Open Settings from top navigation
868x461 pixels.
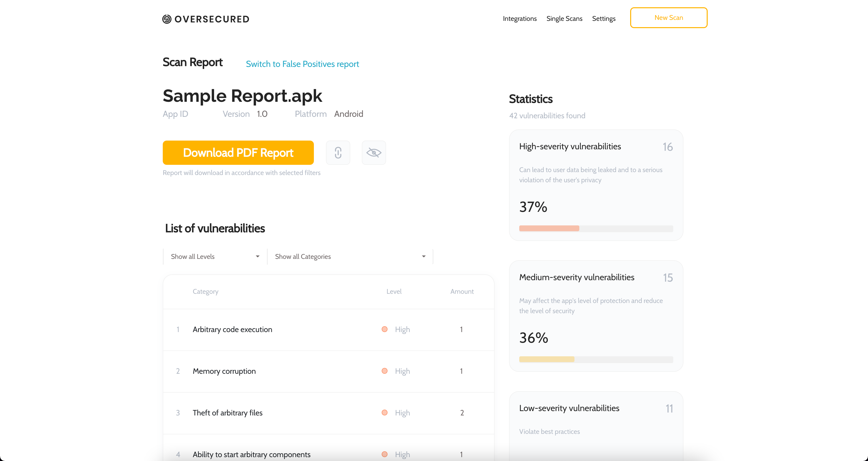[x=604, y=19]
